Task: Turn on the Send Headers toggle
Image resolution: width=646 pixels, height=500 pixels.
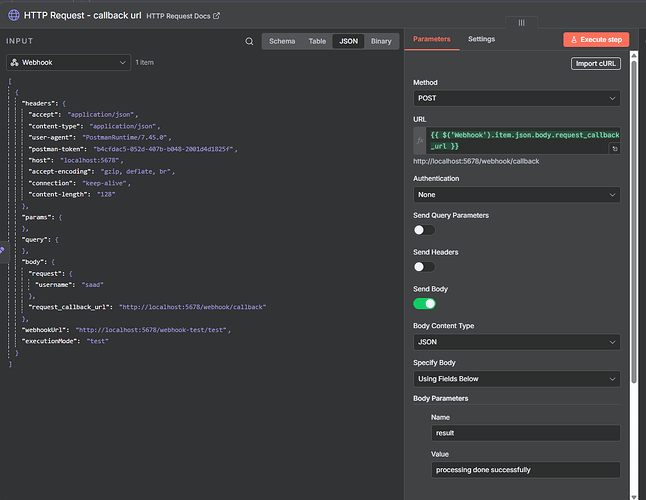Action: 424,267
